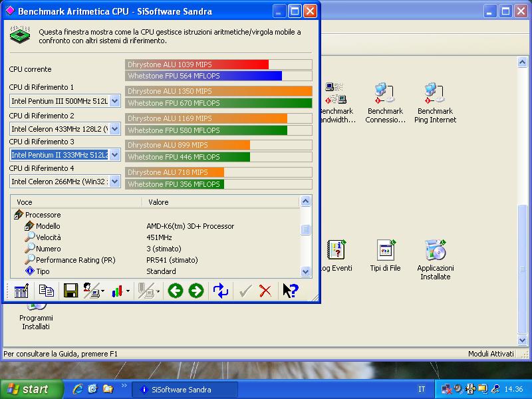Screen dimensions: 532x399
Task: Open the Intel Pentium II 333MHz dropdown
Action: 114,155
